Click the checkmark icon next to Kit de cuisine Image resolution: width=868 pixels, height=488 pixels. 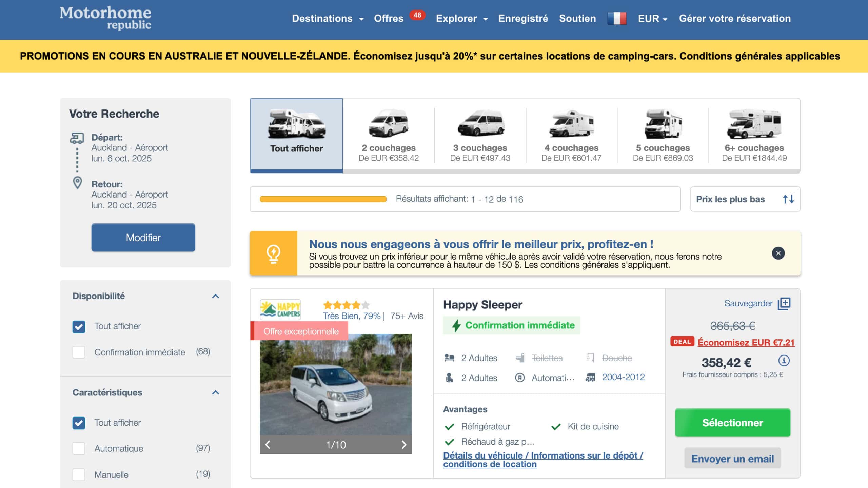556,427
